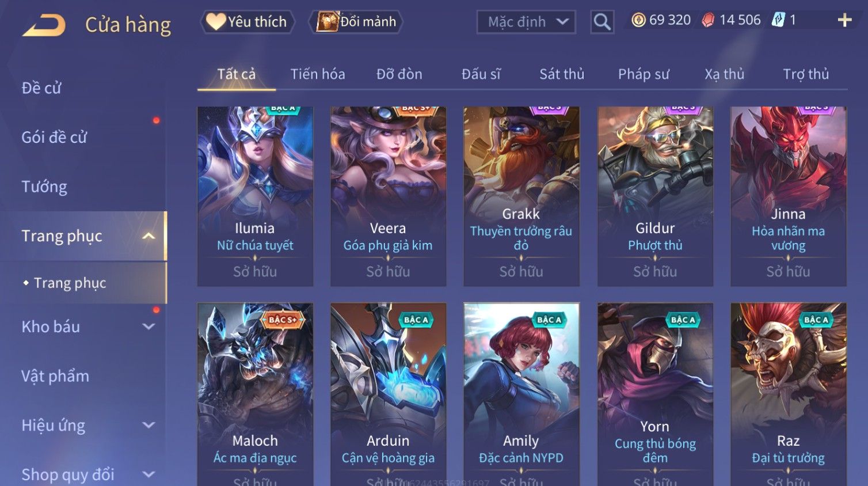Click the gold coin currency icon
This screenshot has width=868, height=486.
[x=638, y=20]
